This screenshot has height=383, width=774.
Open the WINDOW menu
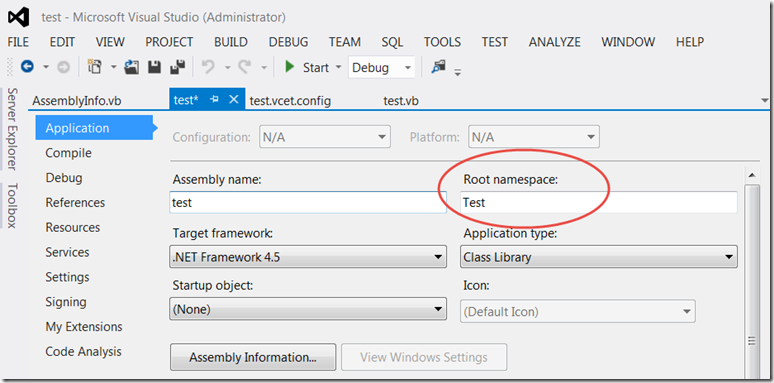pyautogui.click(x=628, y=42)
